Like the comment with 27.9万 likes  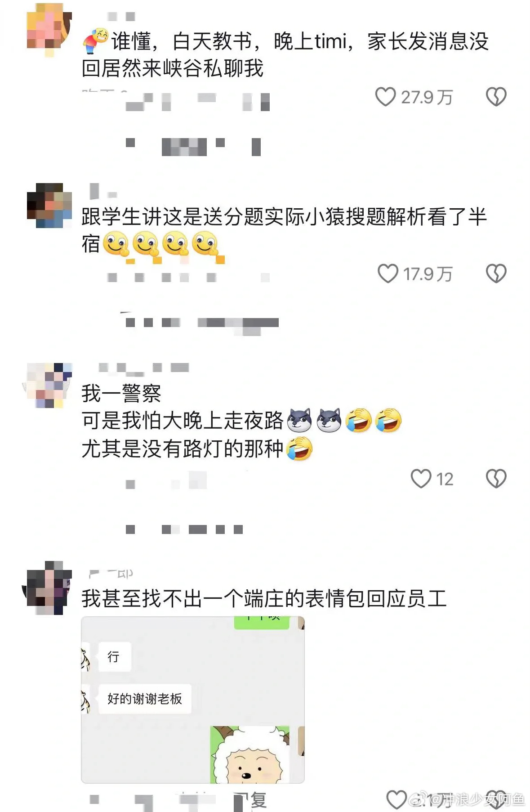coord(385,96)
